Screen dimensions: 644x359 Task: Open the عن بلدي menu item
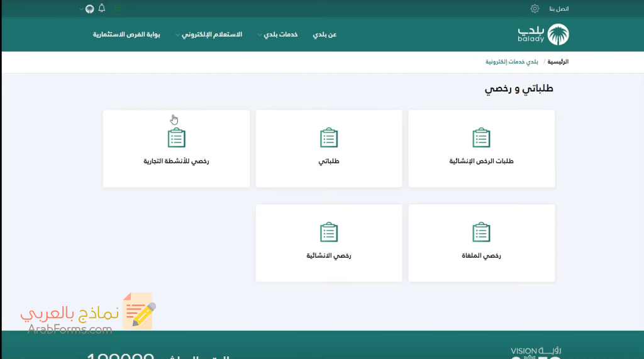click(x=325, y=35)
